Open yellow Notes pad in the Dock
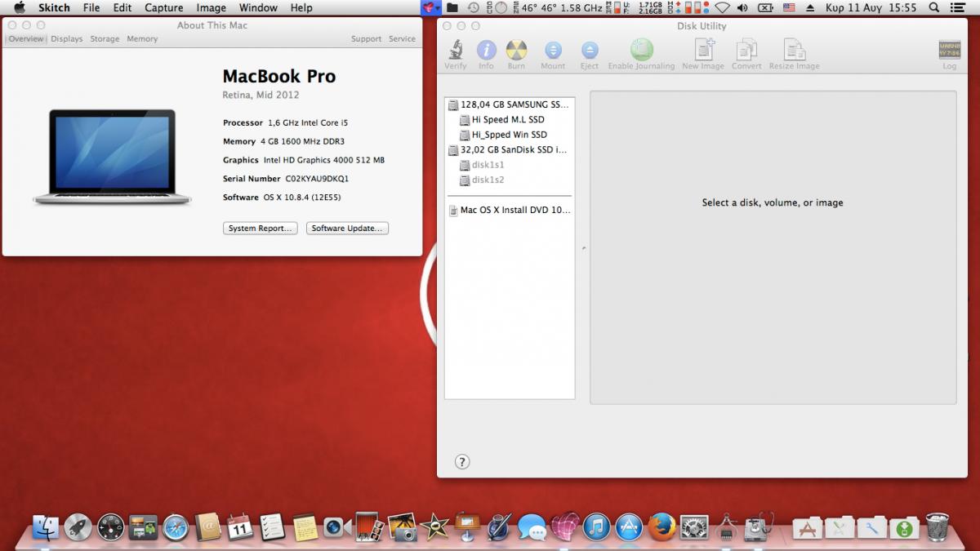The image size is (980, 551). pyautogui.click(x=305, y=528)
